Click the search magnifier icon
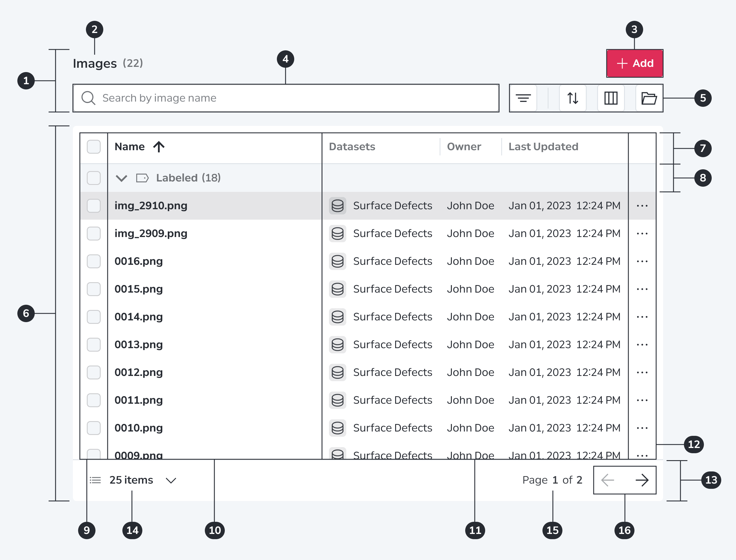The image size is (736, 560). pyautogui.click(x=88, y=98)
